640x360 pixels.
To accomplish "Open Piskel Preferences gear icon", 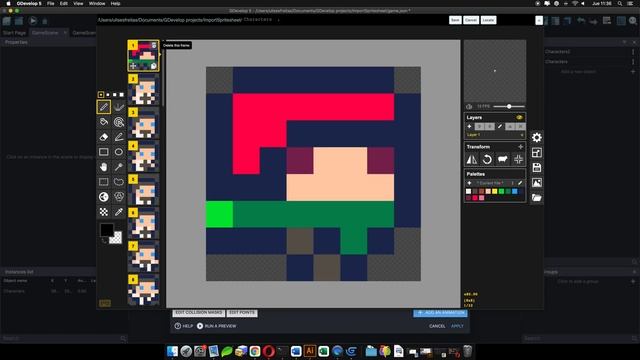I will click(537, 138).
